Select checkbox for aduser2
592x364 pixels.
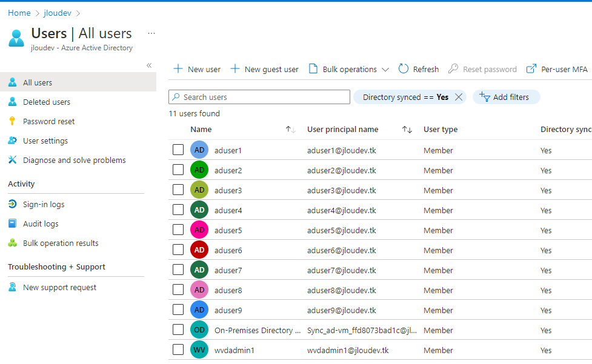pos(178,170)
